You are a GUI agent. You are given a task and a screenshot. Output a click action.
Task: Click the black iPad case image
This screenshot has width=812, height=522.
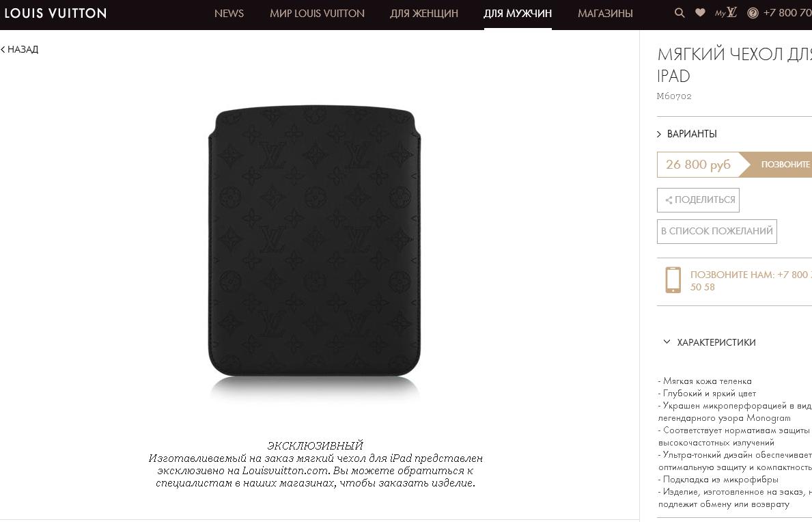tap(314, 243)
